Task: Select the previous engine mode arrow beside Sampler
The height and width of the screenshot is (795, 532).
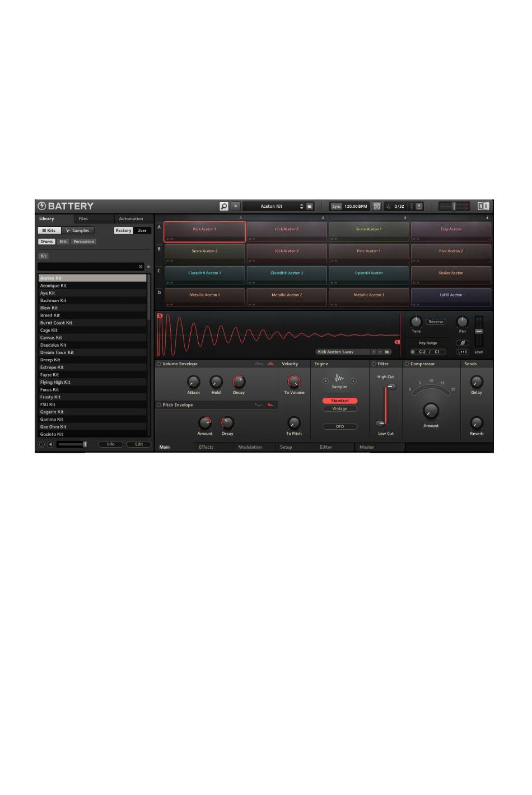Action: (325, 381)
